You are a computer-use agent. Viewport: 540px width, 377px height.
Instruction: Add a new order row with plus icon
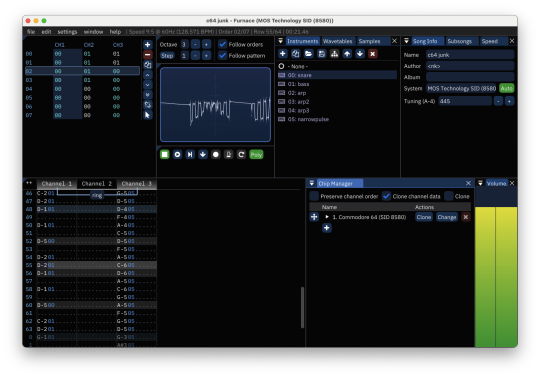point(147,45)
